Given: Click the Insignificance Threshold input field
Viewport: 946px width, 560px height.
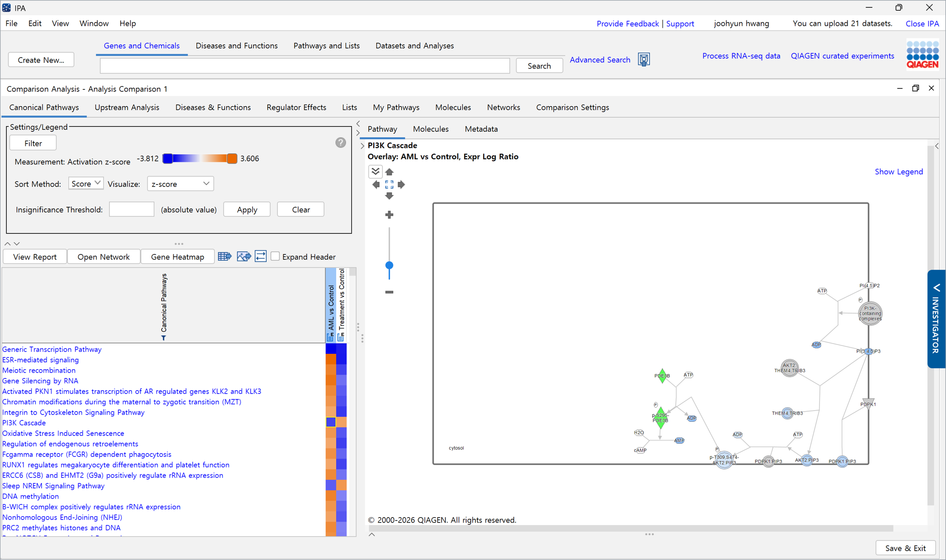Looking at the screenshot, I should coord(131,210).
